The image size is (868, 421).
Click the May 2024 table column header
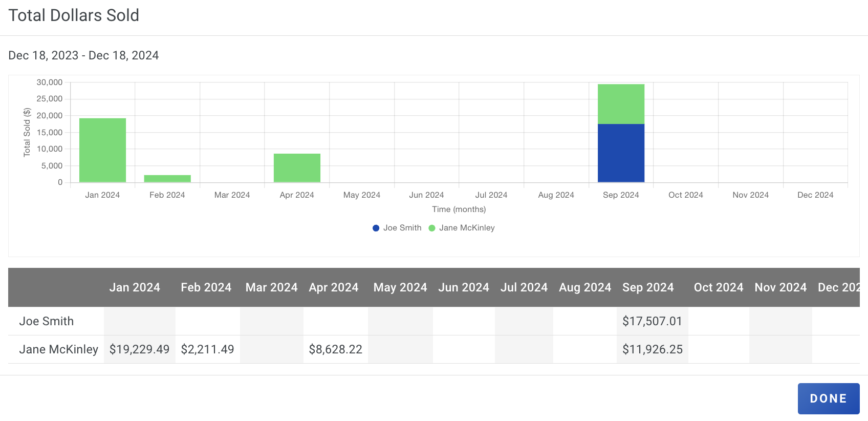click(x=400, y=287)
